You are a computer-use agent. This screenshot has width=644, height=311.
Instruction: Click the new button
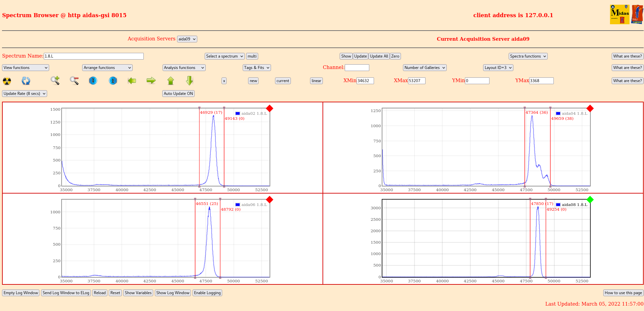coord(253,81)
